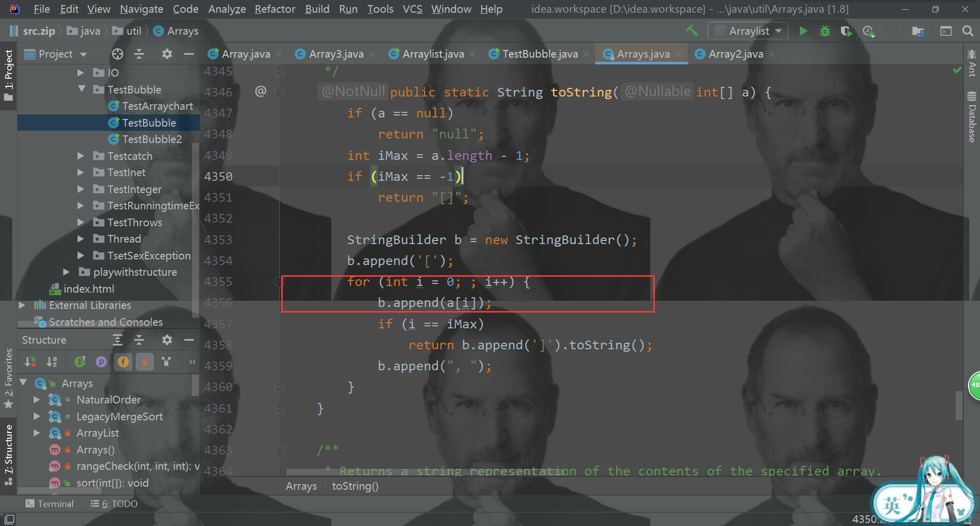Locate opened file with crosshair icon in Project panel

[117, 54]
